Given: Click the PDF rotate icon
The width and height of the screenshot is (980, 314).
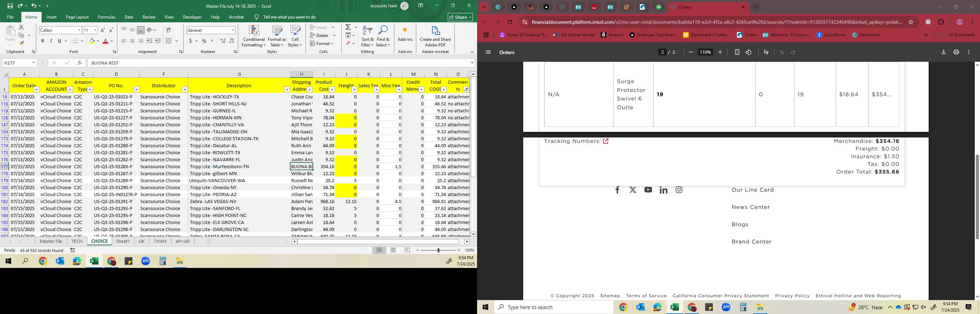Looking at the screenshot, I should 748,52.
